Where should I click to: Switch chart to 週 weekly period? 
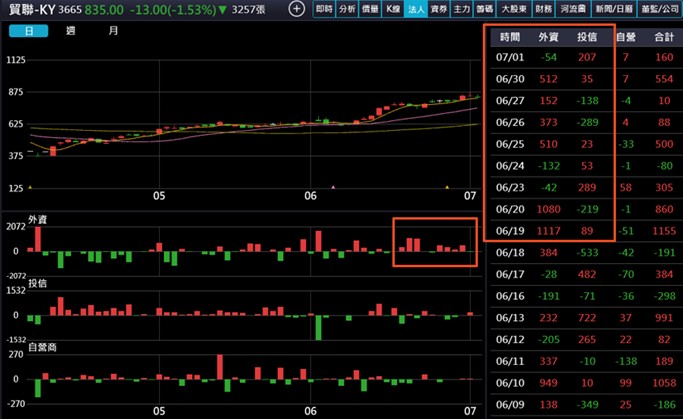71,31
